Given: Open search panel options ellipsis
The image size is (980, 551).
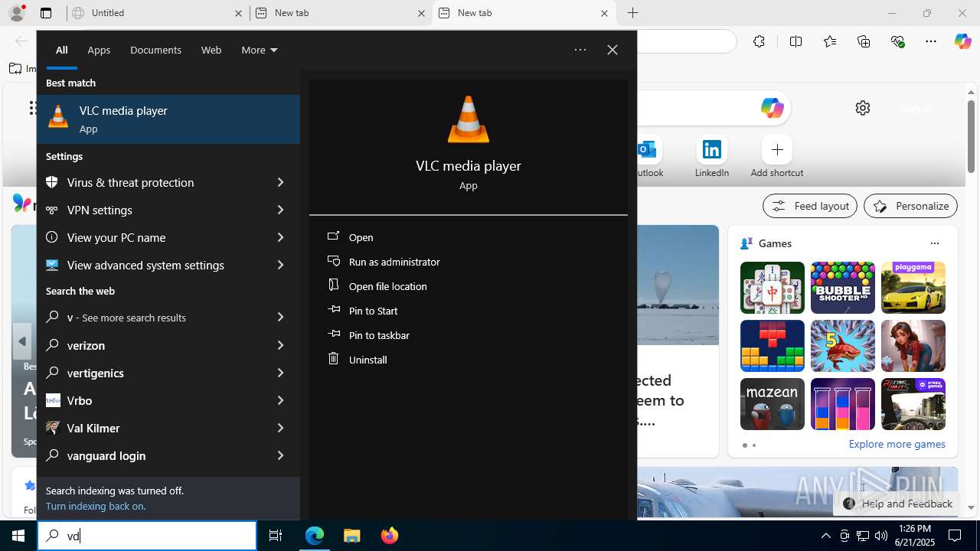Looking at the screenshot, I should pos(580,50).
